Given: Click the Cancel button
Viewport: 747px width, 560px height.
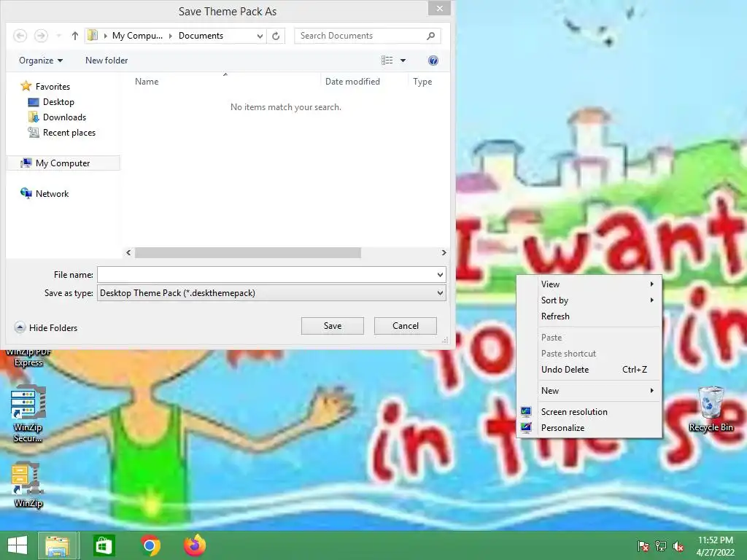Looking at the screenshot, I should coord(406,326).
